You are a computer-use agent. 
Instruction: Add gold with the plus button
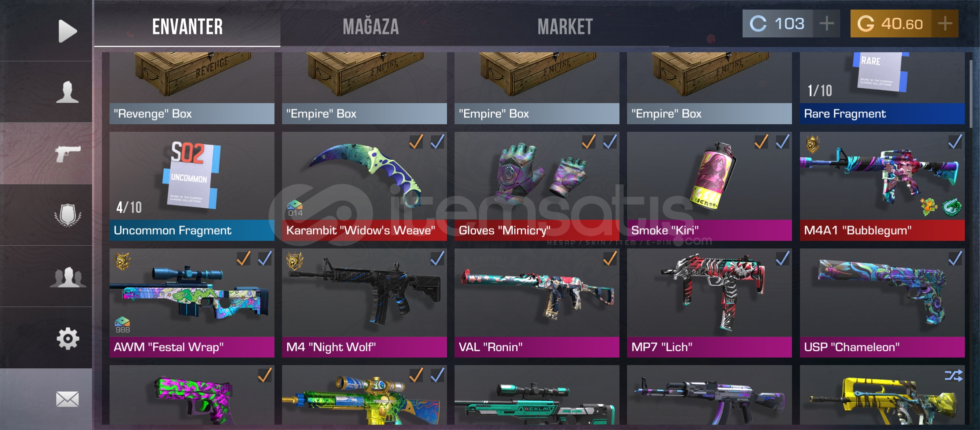tap(945, 23)
